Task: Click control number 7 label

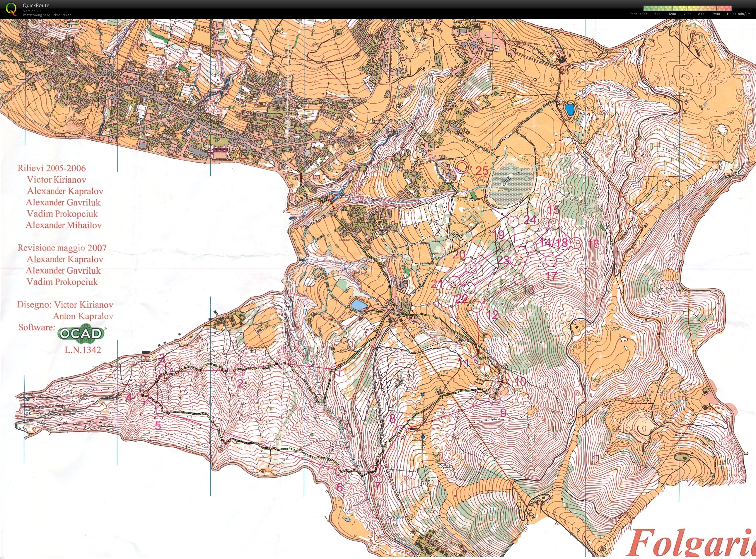Action: [378, 486]
